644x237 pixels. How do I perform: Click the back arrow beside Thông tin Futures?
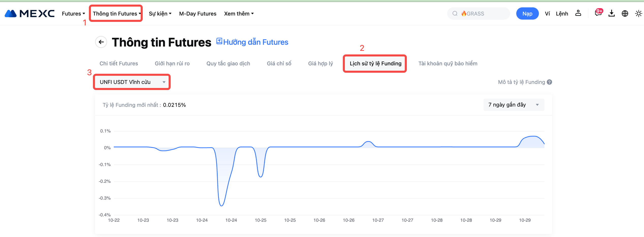(101, 42)
